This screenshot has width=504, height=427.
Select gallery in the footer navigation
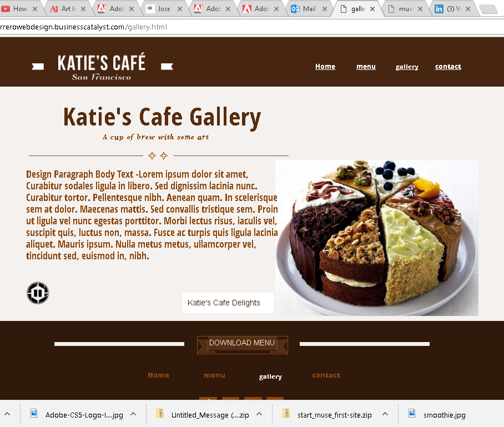point(270,376)
